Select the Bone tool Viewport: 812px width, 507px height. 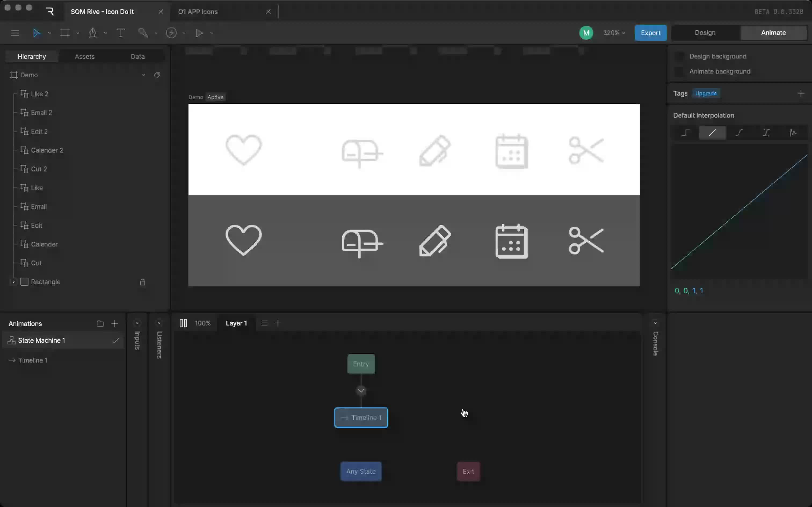click(143, 33)
